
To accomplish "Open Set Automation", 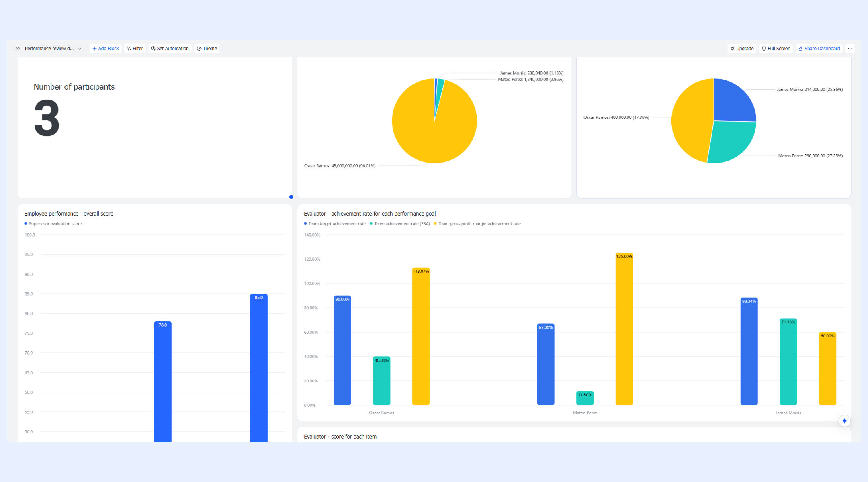I will tap(170, 49).
